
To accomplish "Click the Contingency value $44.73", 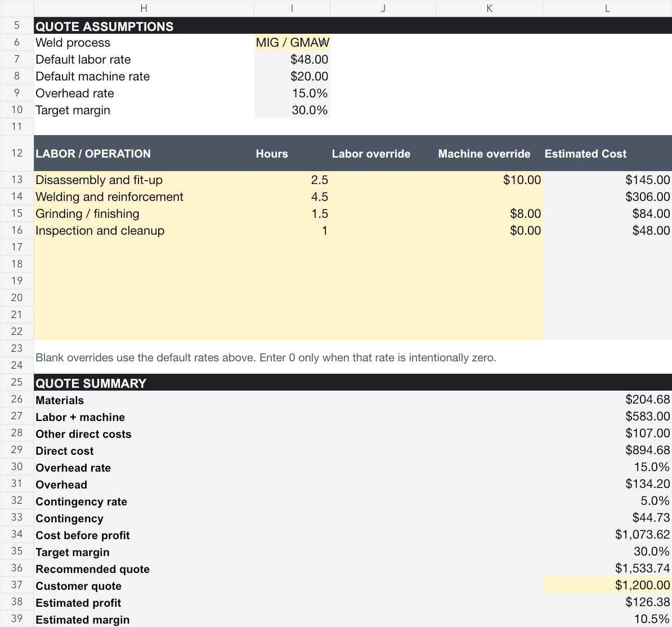I will tap(607, 517).
